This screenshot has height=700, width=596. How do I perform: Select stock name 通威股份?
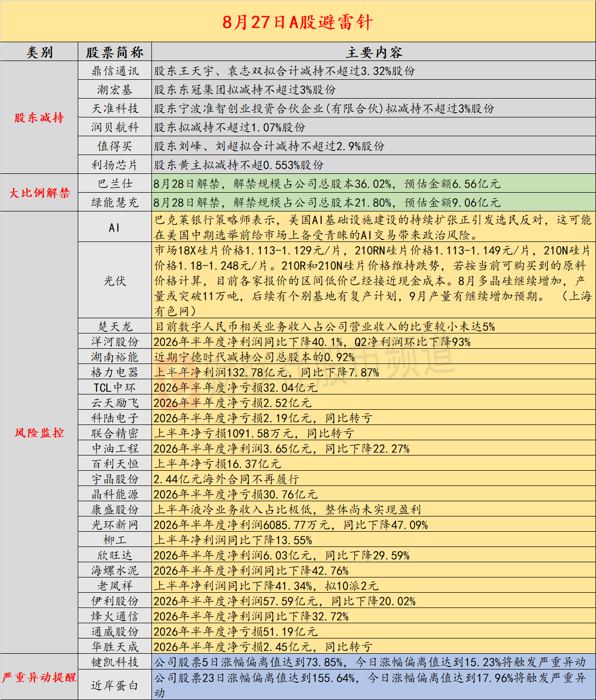pyautogui.click(x=115, y=631)
